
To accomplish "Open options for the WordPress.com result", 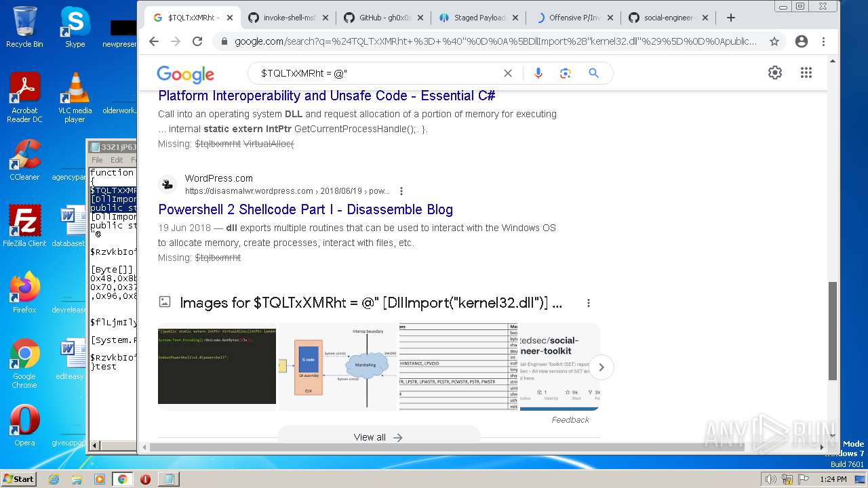I will [401, 191].
